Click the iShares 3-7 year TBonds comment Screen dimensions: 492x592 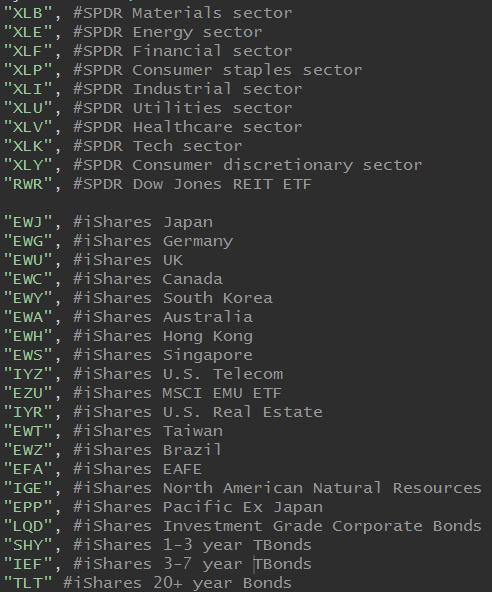193,564
